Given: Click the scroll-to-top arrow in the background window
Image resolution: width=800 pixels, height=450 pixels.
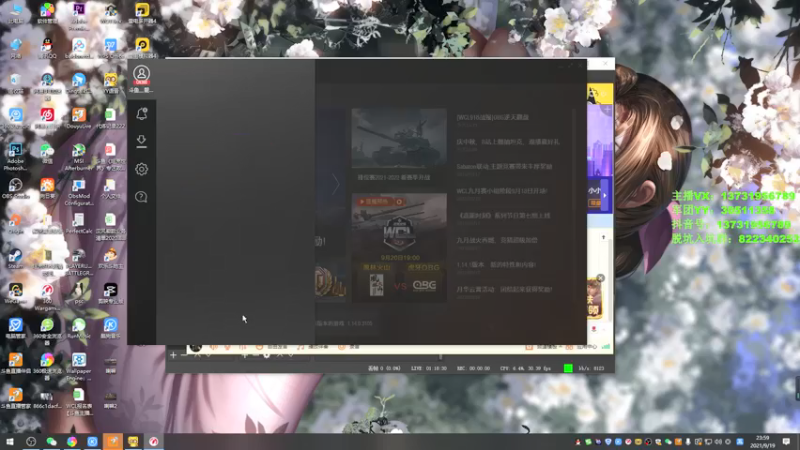Looking at the screenshot, I should 604,237.
